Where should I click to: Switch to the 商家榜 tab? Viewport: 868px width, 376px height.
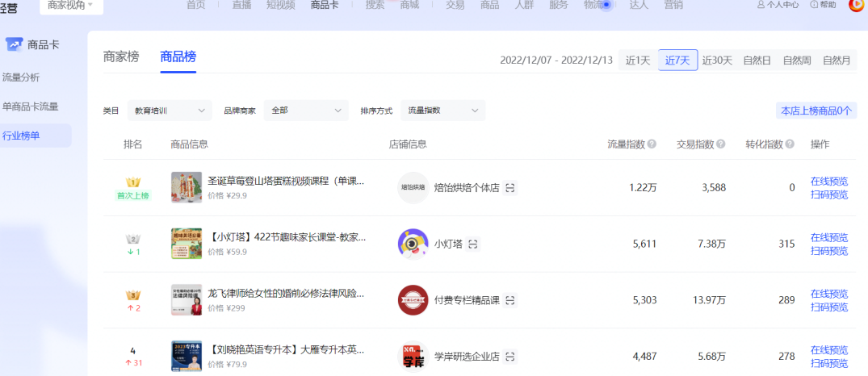point(121,57)
